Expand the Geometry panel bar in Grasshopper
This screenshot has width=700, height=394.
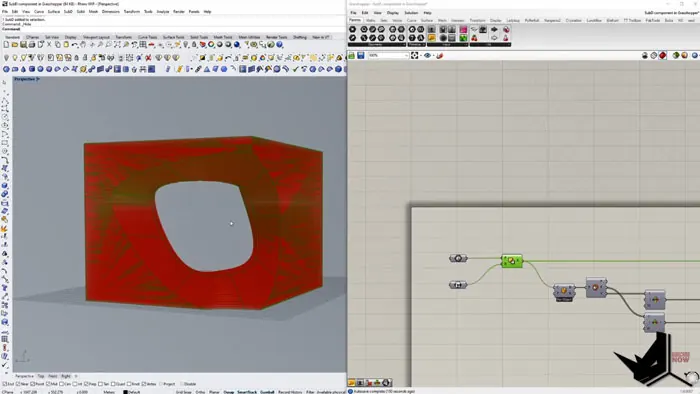(377, 45)
